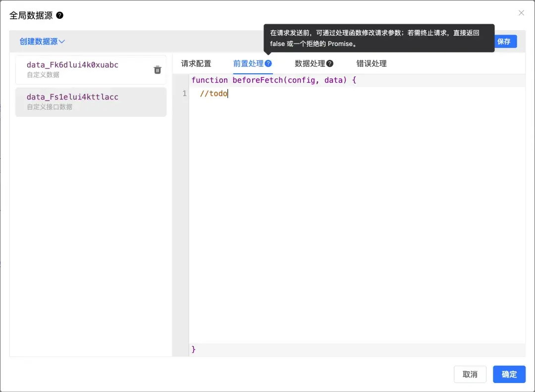Click the question mark icon next to 前置处理
The image size is (535, 392).
click(268, 63)
